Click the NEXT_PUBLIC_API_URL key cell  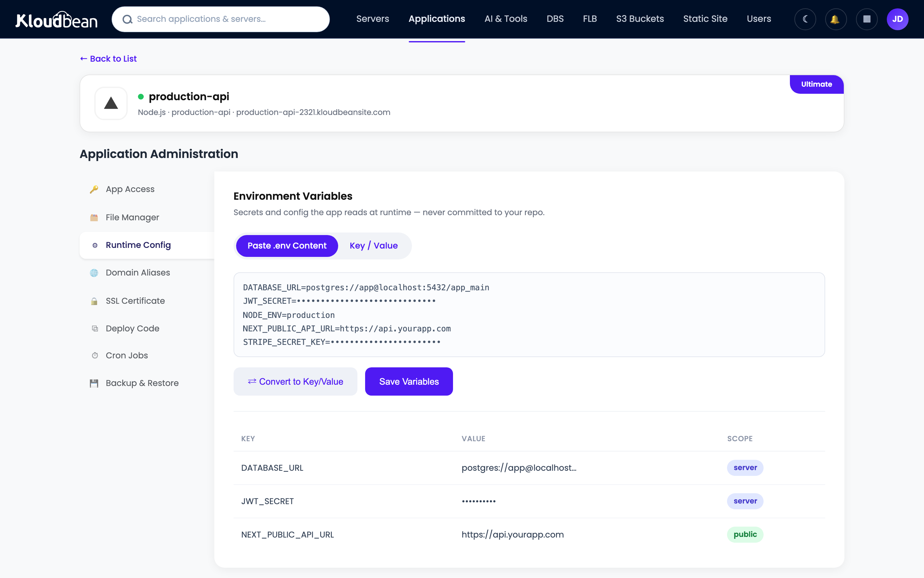click(287, 535)
